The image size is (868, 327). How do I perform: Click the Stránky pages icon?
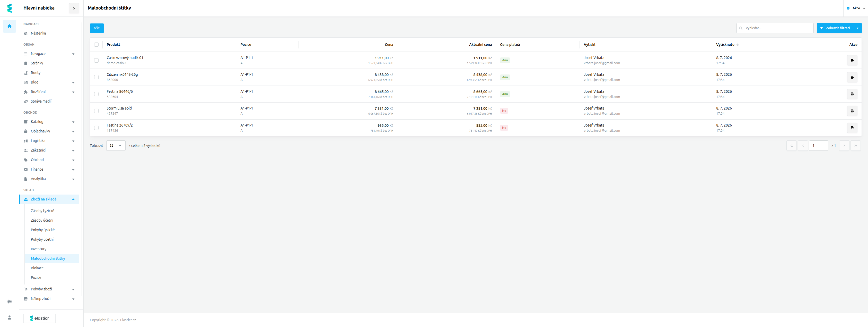(26, 63)
